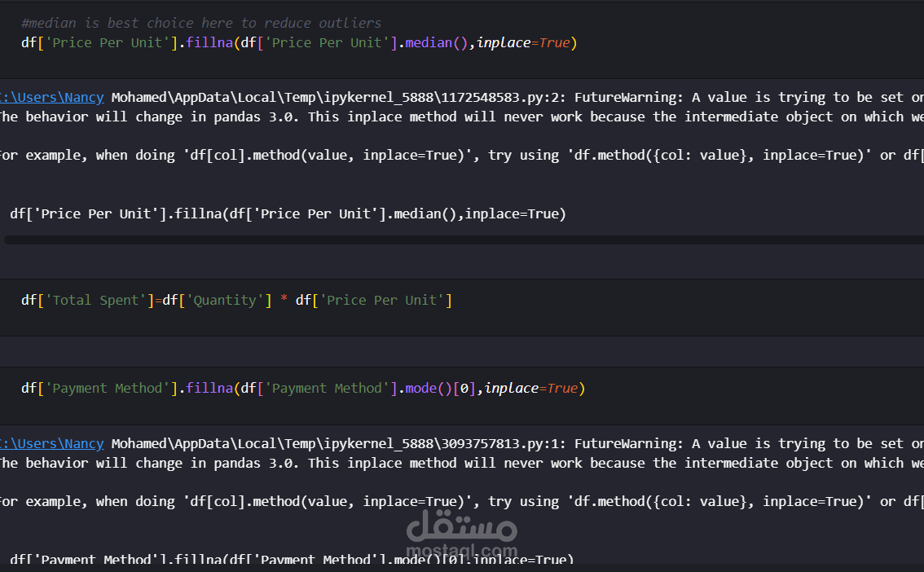Viewport: 924px width, 572px height.
Task: Click the first 'For example, when doing' line
Action: 462,155
